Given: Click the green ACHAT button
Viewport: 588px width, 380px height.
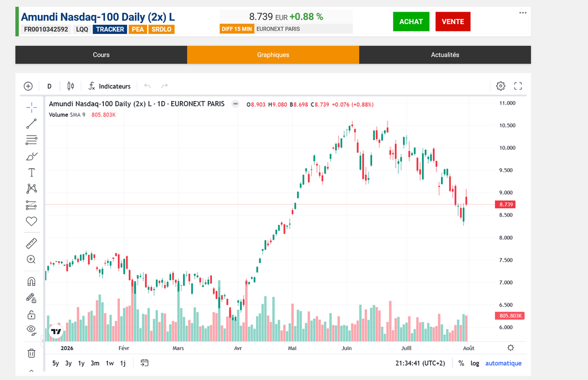Looking at the screenshot, I should coord(411,21).
